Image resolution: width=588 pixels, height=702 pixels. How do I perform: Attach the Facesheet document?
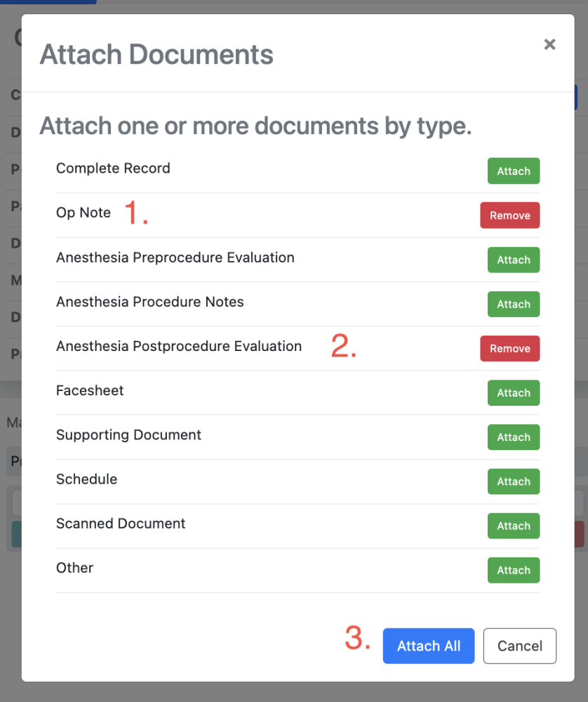513,392
